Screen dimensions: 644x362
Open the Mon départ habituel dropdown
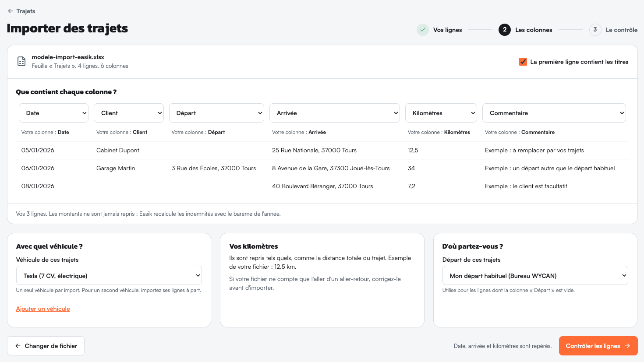535,276
